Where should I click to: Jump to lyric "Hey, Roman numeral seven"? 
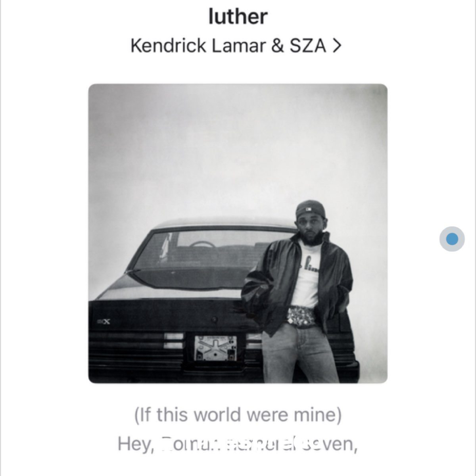[x=238, y=445]
